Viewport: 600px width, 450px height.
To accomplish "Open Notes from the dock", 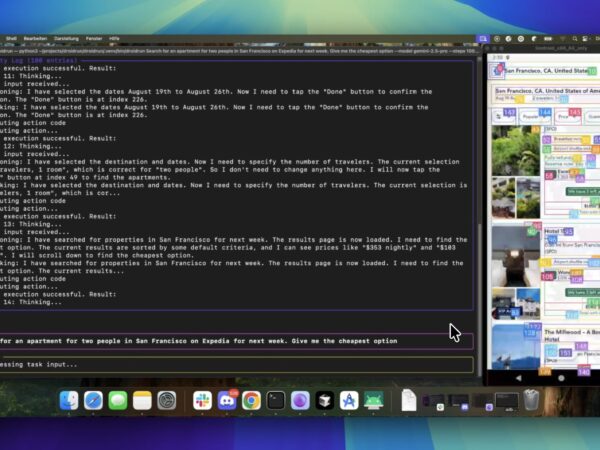I will tap(142, 400).
